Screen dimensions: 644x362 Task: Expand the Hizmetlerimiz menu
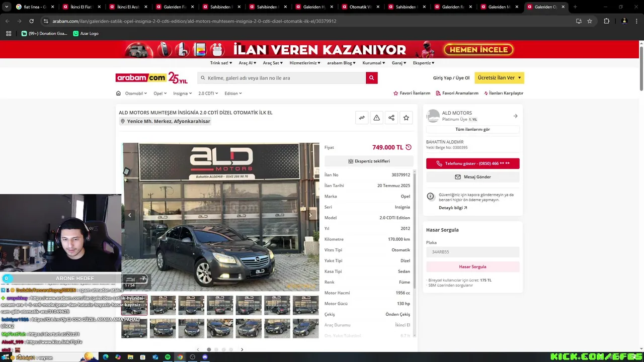click(305, 63)
